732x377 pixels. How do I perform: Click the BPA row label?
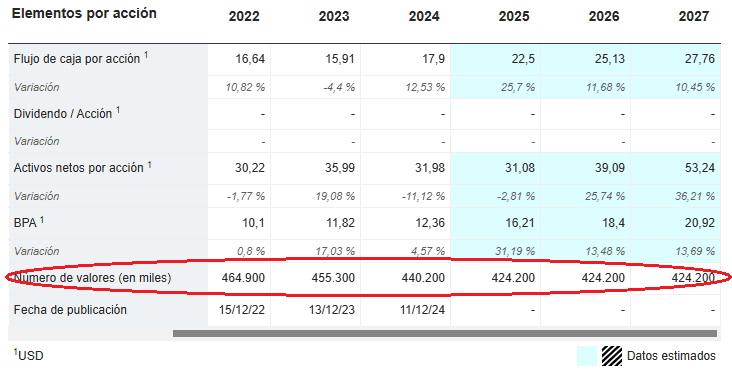pyautogui.click(x=29, y=223)
